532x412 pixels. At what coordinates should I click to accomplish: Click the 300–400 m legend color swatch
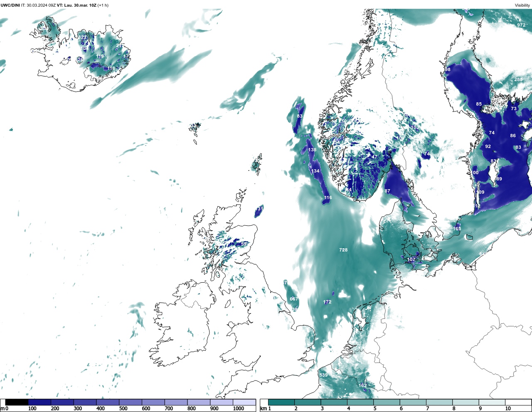85,402
